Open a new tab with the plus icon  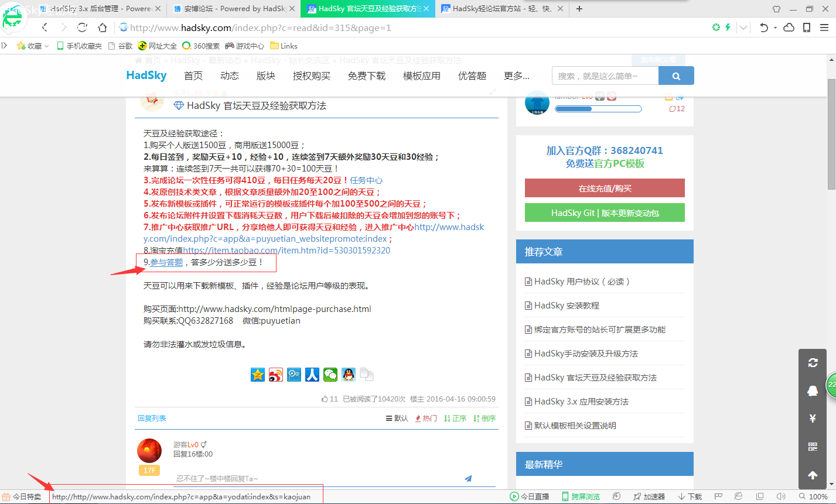pyautogui.click(x=579, y=9)
